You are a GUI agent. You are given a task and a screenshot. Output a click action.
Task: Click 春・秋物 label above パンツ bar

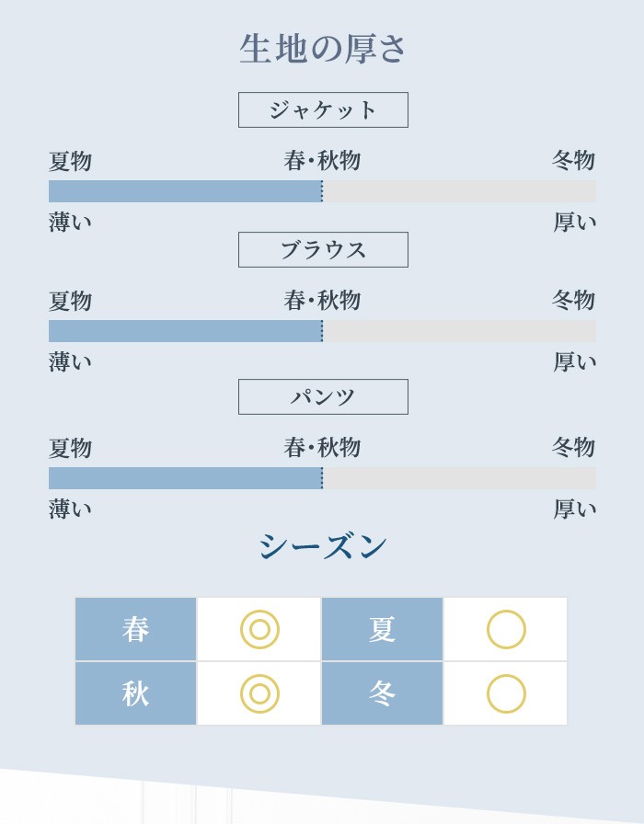pos(322,447)
